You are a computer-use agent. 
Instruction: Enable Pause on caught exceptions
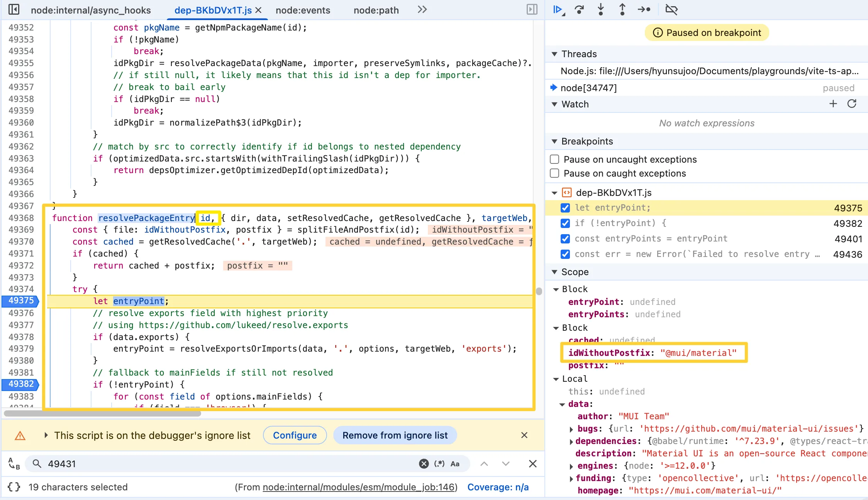pos(554,173)
